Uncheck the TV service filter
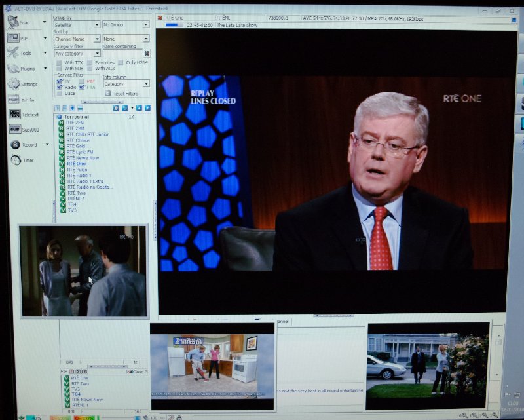524x420 pixels. coord(60,81)
